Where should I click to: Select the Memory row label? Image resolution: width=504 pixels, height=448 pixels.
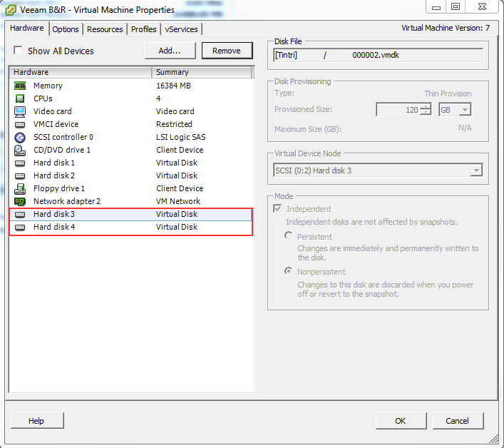click(x=48, y=86)
